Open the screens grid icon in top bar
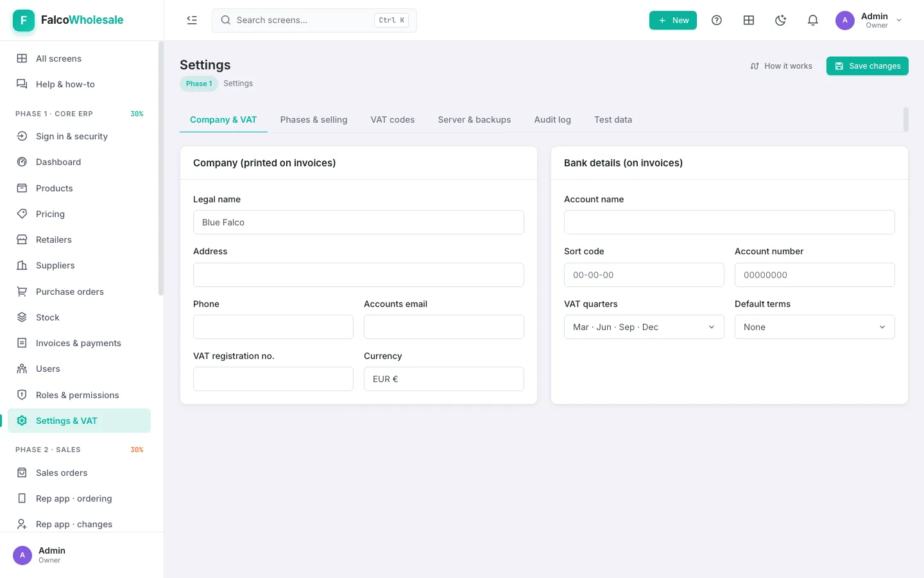Screen dimensions: 924x578 (x=749, y=20)
